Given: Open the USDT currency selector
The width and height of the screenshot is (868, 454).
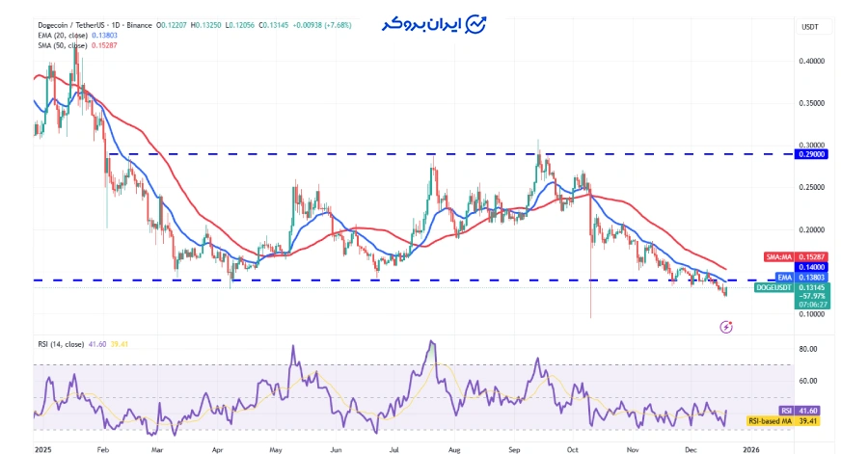Looking at the screenshot, I should (x=809, y=28).
